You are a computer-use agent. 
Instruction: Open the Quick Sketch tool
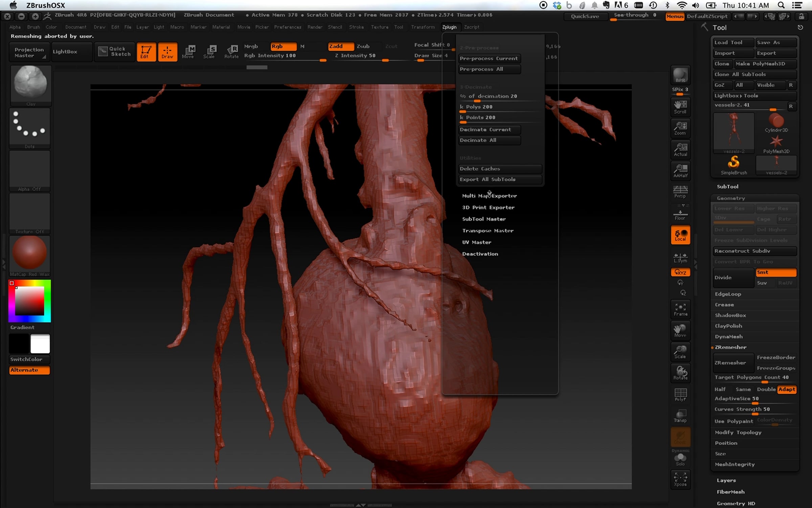tap(115, 52)
